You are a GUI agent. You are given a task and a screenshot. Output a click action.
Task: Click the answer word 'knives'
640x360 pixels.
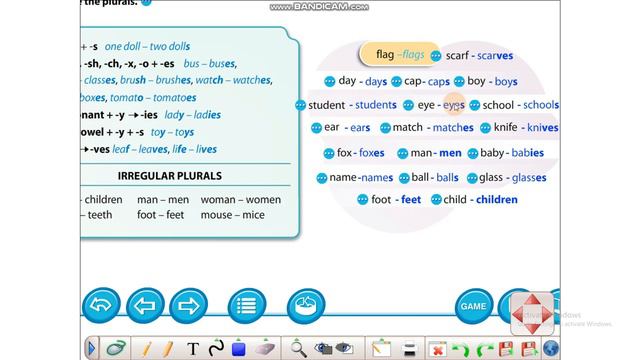(x=542, y=128)
